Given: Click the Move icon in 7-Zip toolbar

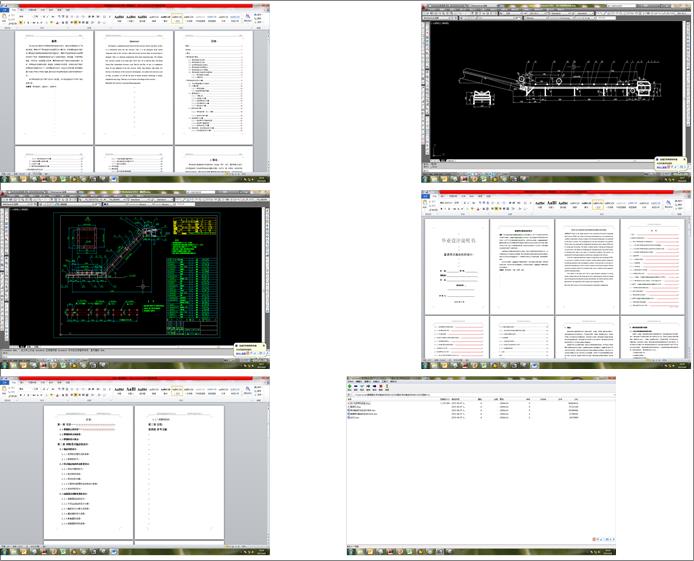Looking at the screenshot, I should 374,386.
